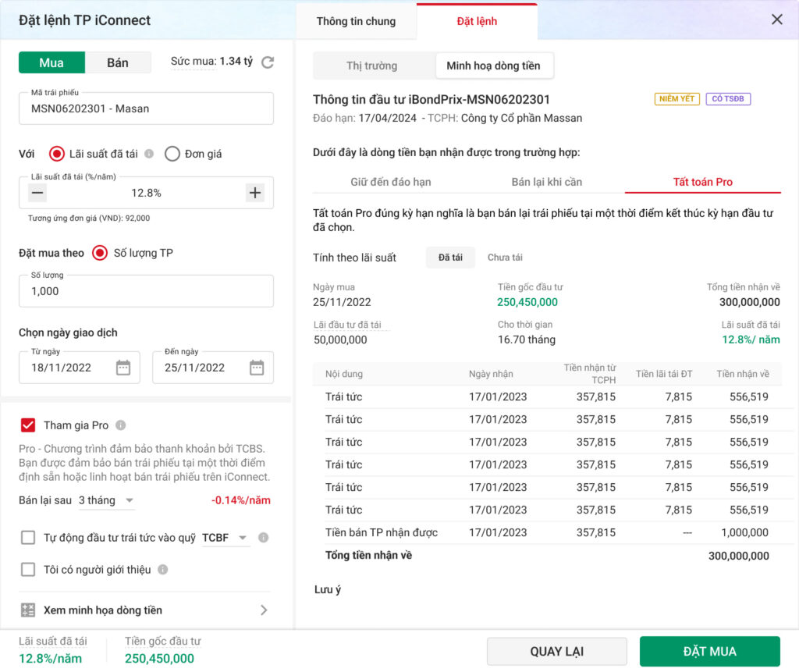Viewport: 799px width, 672px height.
Task: Open the 'Đến ngày' calendar picker icon
Action: 257,368
